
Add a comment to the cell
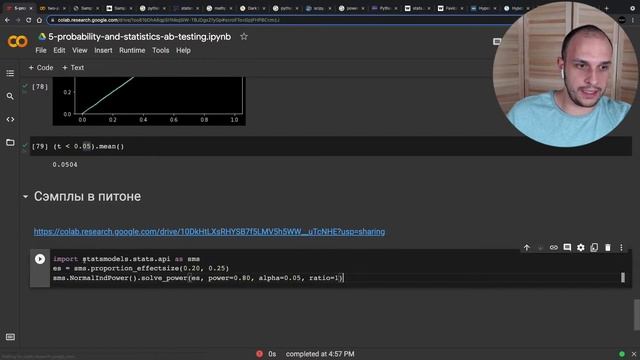tap(567, 247)
